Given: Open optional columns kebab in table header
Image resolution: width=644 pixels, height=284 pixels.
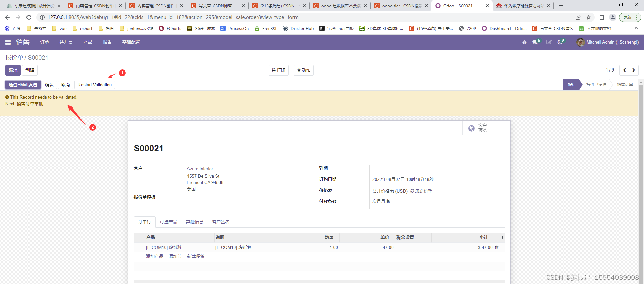Looking at the screenshot, I should tap(502, 238).
